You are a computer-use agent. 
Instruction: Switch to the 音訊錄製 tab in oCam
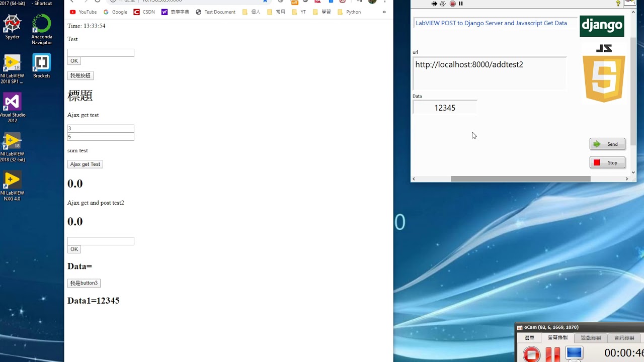pyautogui.click(x=624, y=338)
